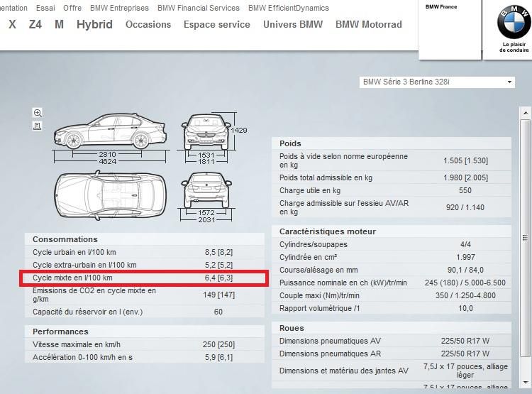Click the 4624 length dimension label
This screenshot has height=394, width=532.
coord(108,161)
